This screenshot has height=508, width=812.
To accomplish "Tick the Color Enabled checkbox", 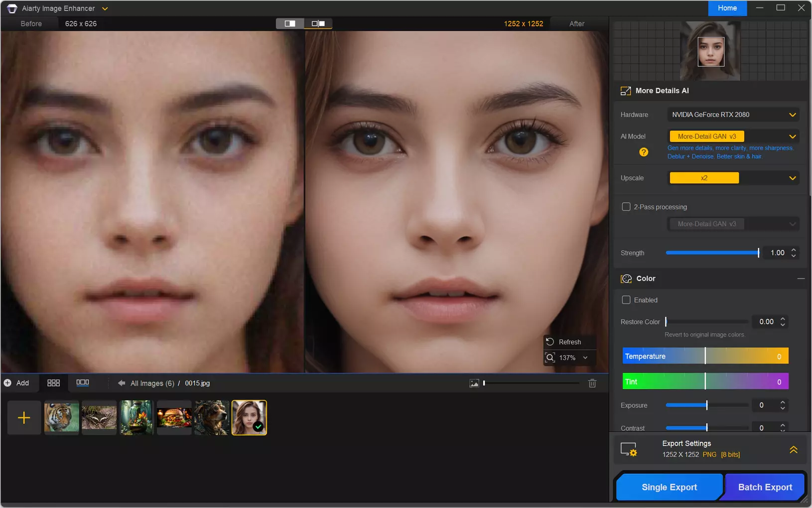I will pyautogui.click(x=626, y=300).
